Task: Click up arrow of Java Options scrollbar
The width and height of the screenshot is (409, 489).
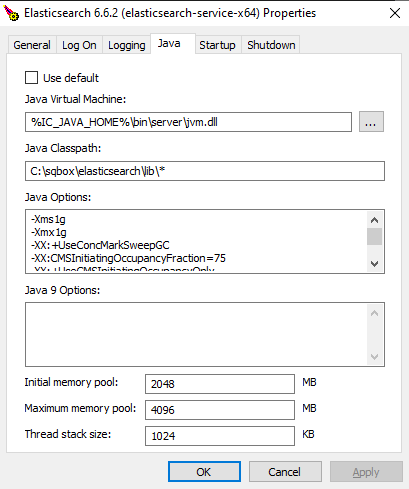Action: point(374,220)
